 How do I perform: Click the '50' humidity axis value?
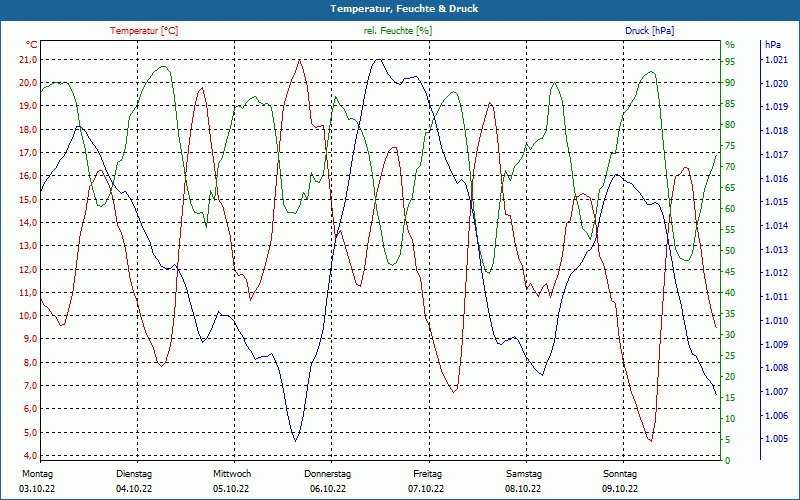[730, 251]
